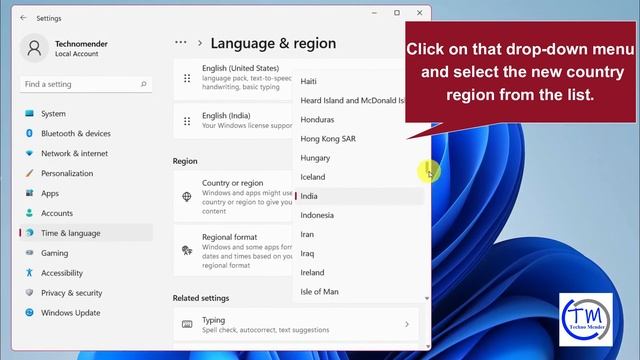Screen dimensions: 640x360
Task: Click the Find a setting field
Action: point(86,84)
